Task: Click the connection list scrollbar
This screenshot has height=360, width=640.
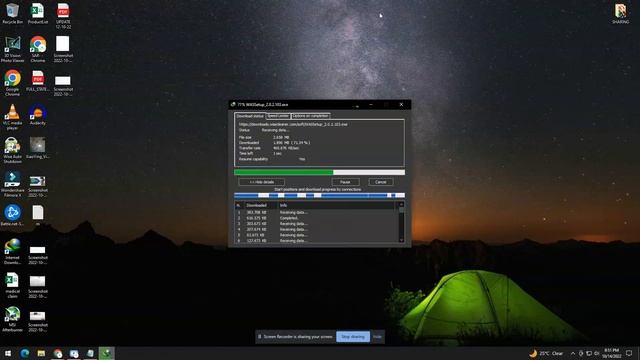Action: pyautogui.click(x=401, y=222)
